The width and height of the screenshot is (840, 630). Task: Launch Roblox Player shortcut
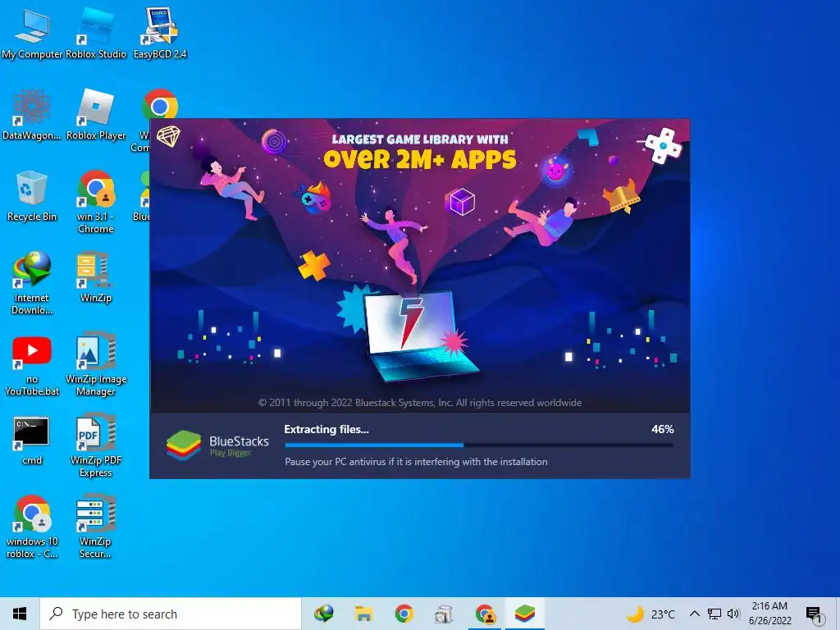coord(96,115)
